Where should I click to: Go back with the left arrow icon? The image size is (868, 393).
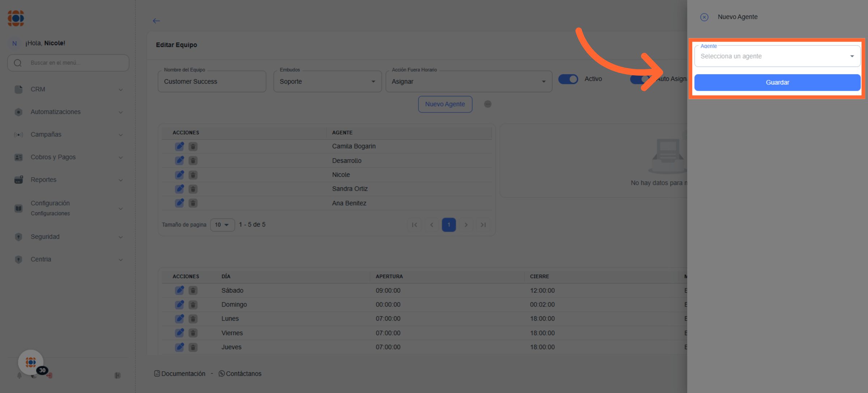pyautogui.click(x=156, y=21)
